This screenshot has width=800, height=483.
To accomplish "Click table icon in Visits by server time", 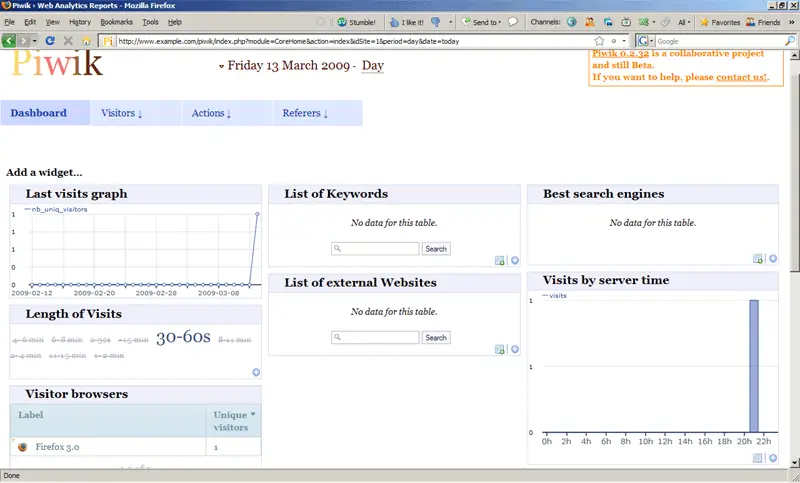I will click(758, 458).
